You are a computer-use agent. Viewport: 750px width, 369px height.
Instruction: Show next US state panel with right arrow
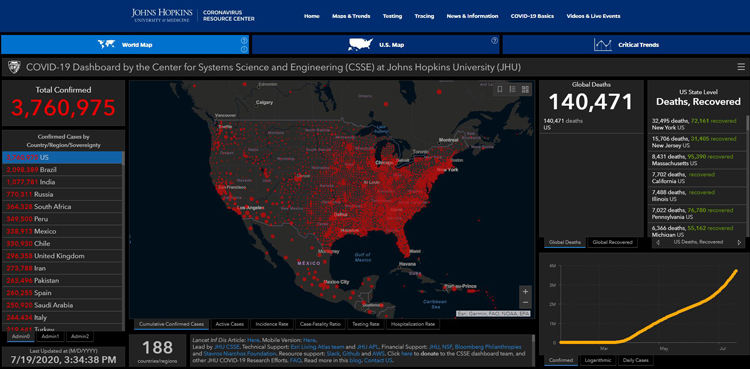pyautogui.click(x=739, y=242)
